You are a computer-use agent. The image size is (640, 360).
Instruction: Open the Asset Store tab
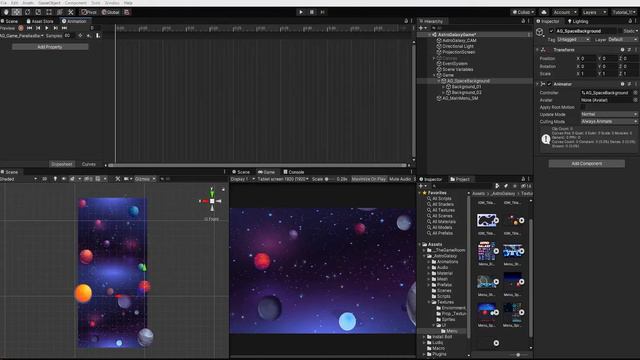tap(40, 21)
